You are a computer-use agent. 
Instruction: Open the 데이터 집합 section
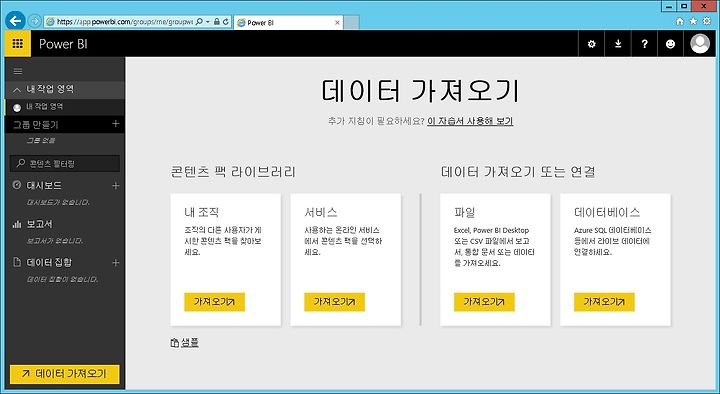(x=49, y=262)
